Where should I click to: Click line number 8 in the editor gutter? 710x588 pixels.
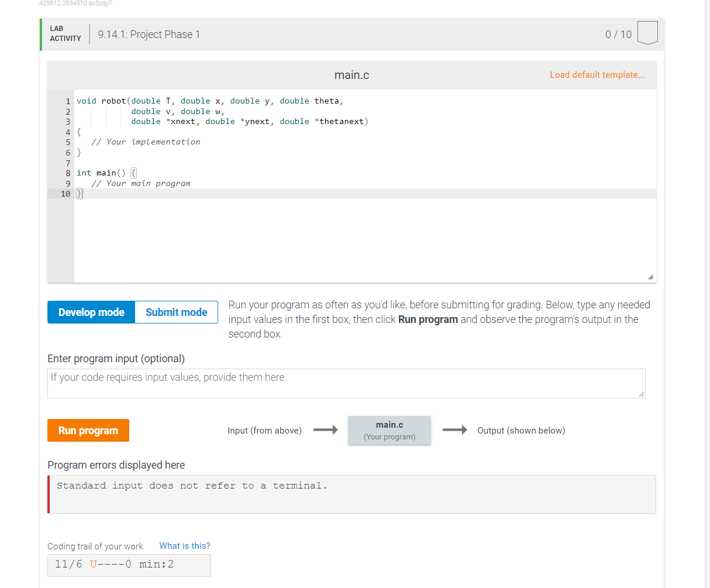coord(67,173)
